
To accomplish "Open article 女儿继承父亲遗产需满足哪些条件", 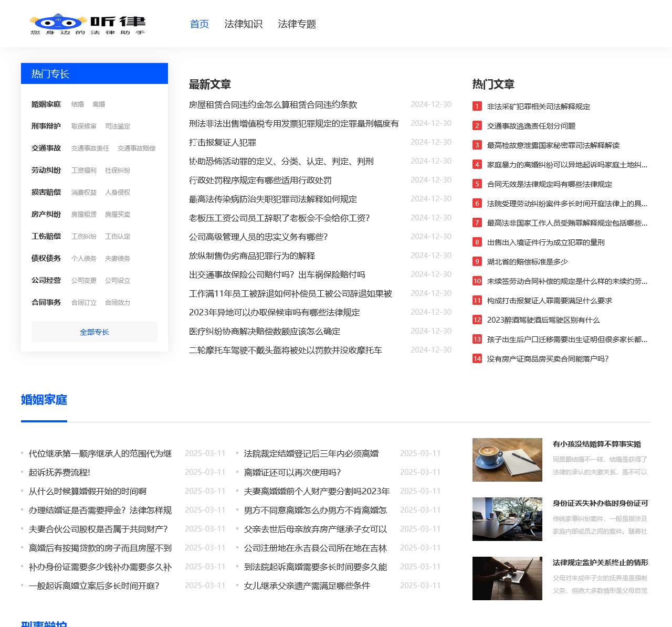I will (307, 586).
